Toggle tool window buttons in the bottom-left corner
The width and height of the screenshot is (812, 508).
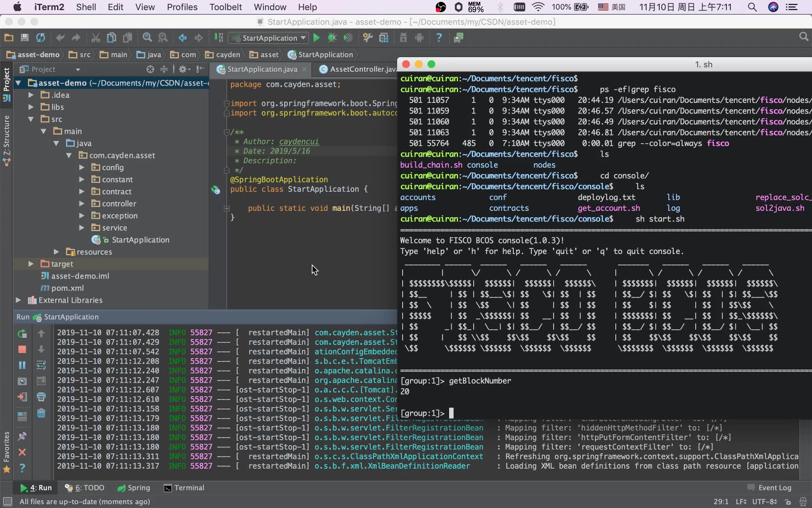pyautogui.click(x=7, y=502)
